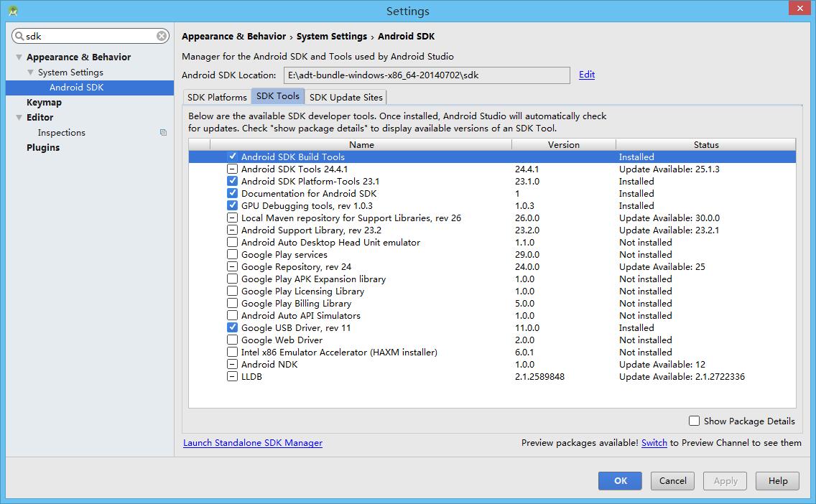Image resolution: width=816 pixels, height=504 pixels.
Task: Select status 'Update Available: 25.1.3'
Action: tap(669, 169)
